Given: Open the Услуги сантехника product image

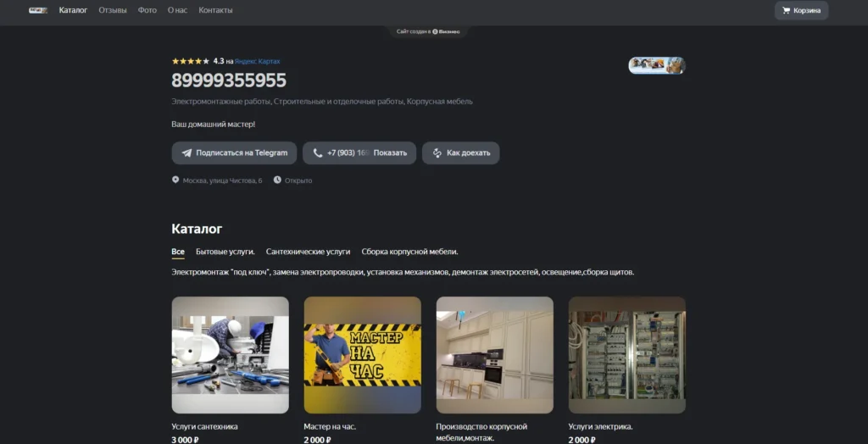Looking at the screenshot, I should pyautogui.click(x=230, y=354).
